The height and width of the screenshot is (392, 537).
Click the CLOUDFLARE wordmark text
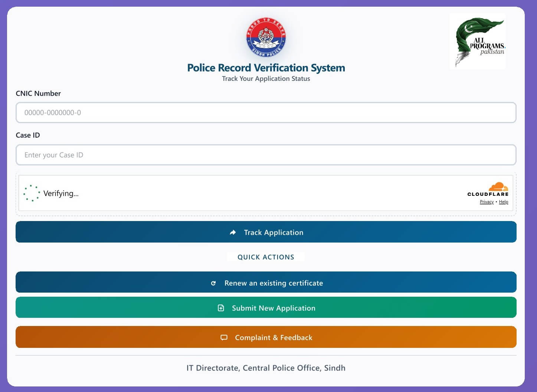click(488, 194)
